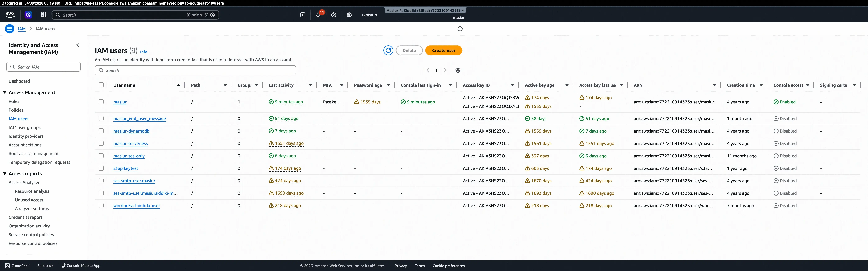Go to next page of users
Image resolution: width=868 pixels, height=271 pixels.
click(x=445, y=70)
